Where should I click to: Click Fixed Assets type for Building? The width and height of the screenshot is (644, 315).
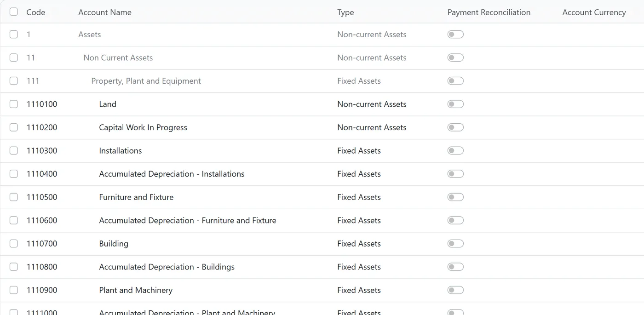359,243
